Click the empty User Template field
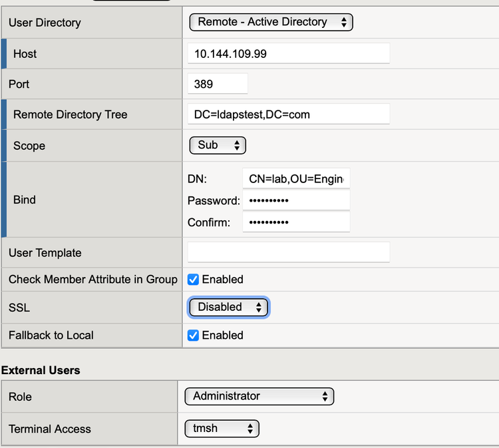Screen dimensions: 499x448 coord(289,252)
